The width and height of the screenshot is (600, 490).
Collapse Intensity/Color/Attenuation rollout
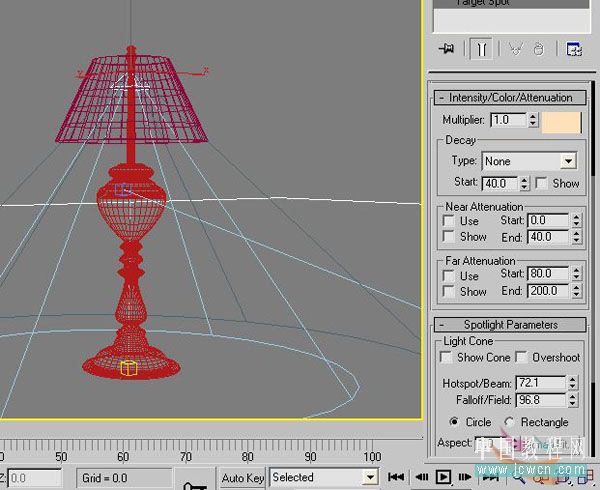point(510,98)
